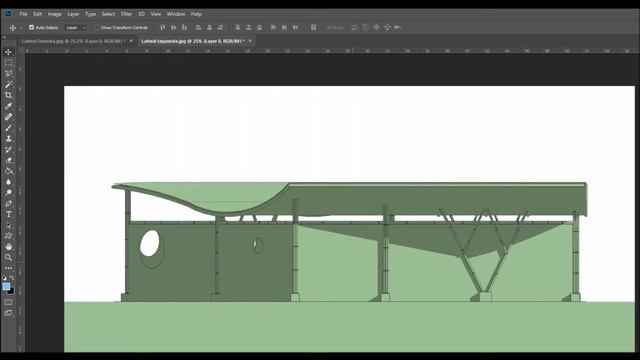Select the Polygonal Lasso tool
Screen dimensions: 640x360
coord(8,73)
